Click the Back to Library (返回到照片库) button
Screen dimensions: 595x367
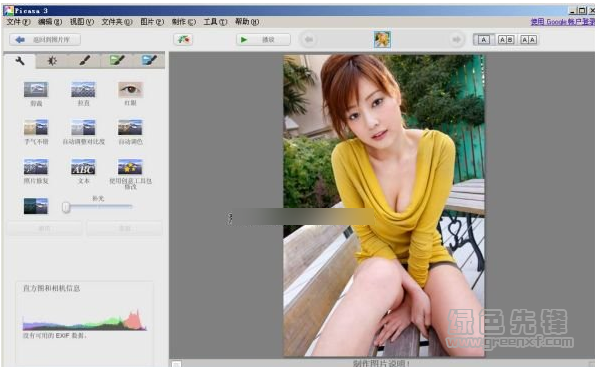point(45,39)
